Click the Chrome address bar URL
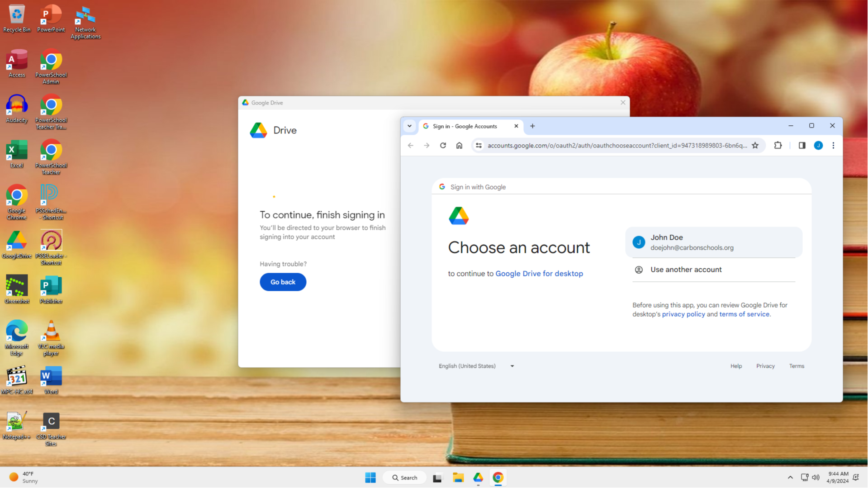This screenshot has height=488, width=868. [x=617, y=146]
